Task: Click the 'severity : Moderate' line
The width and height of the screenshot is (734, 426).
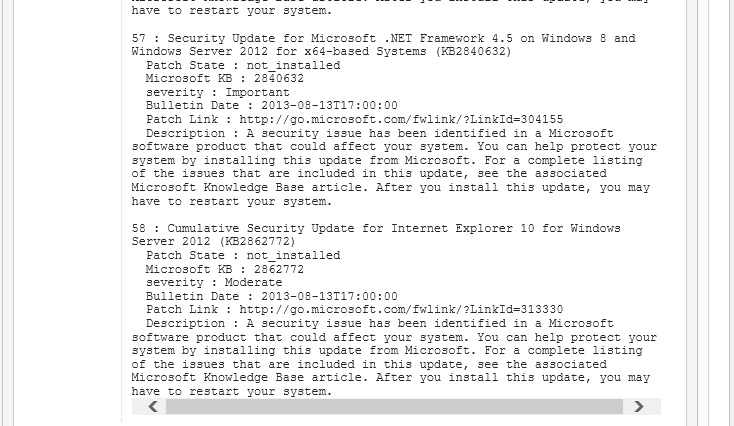Action: pos(200,283)
